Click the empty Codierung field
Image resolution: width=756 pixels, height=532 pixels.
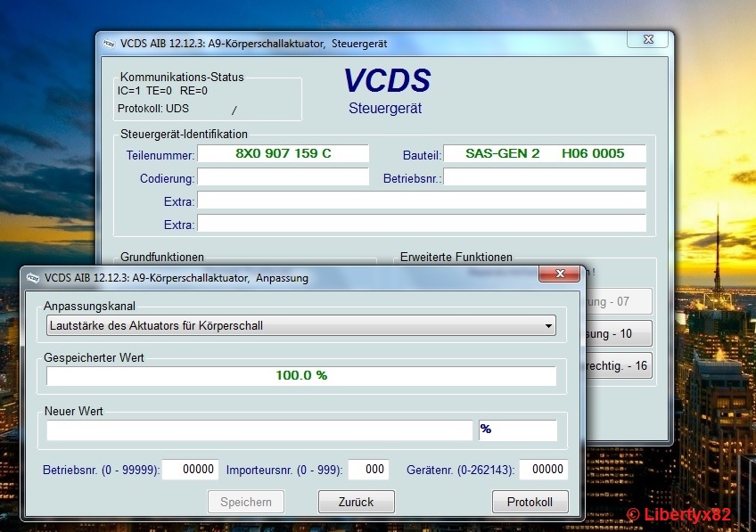point(283,176)
